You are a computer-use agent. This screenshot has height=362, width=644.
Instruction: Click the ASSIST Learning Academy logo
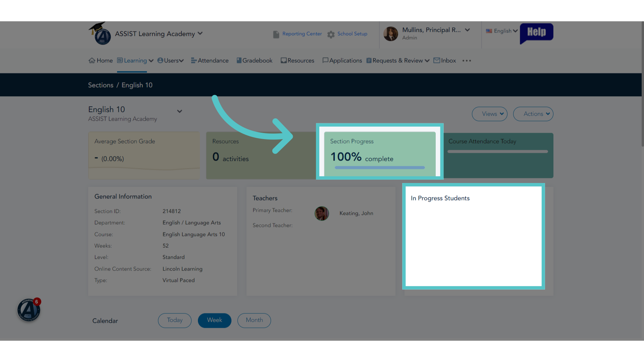pos(100,34)
